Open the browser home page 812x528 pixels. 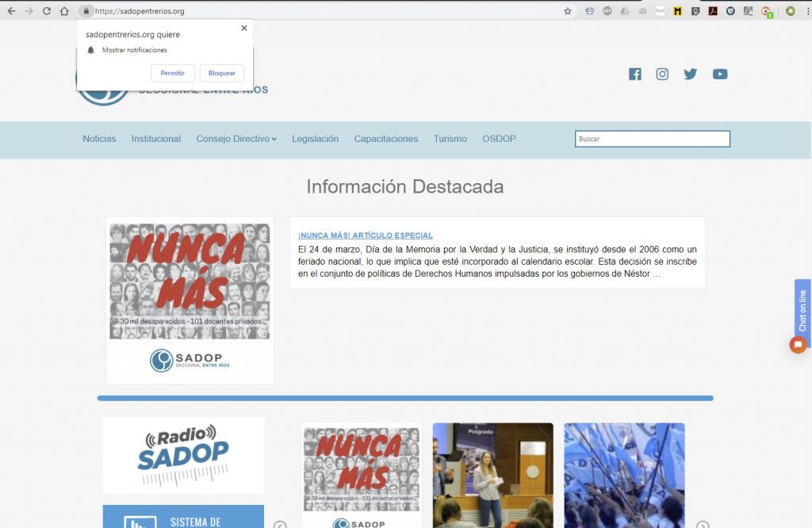pos(64,11)
